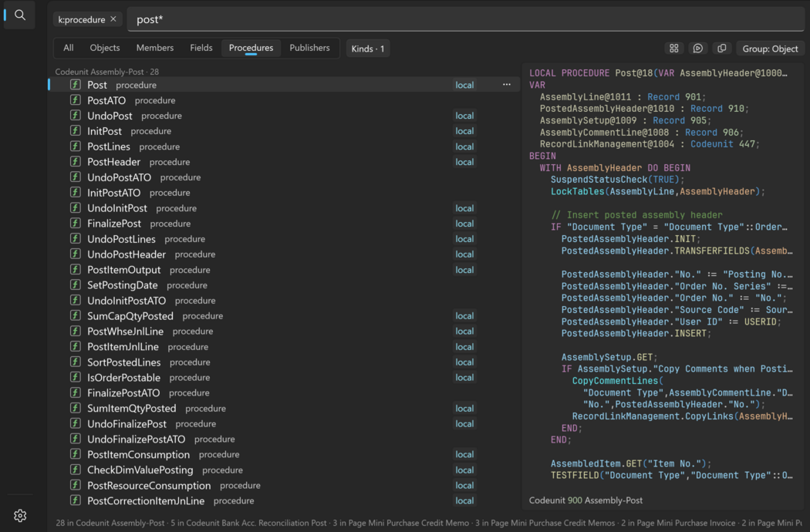Select the PostItemConsumption procedure row
This screenshot has height=532, width=810.
pos(284,455)
